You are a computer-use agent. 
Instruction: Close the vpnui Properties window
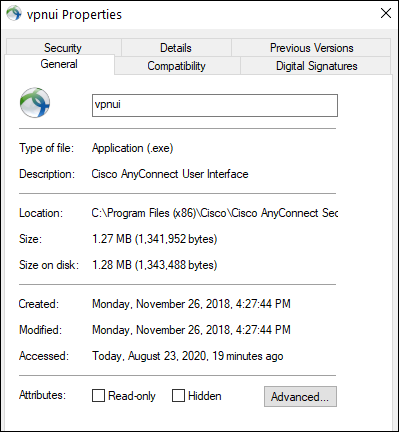tap(386, 13)
